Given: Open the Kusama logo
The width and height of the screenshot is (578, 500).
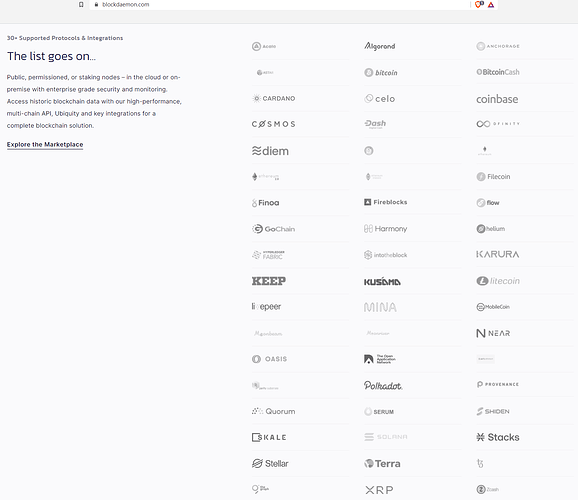Looking at the screenshot, I should point(382,281).
